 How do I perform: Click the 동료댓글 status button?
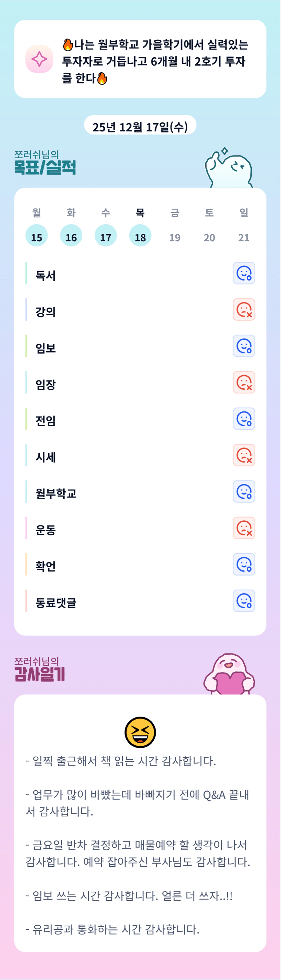244,601
